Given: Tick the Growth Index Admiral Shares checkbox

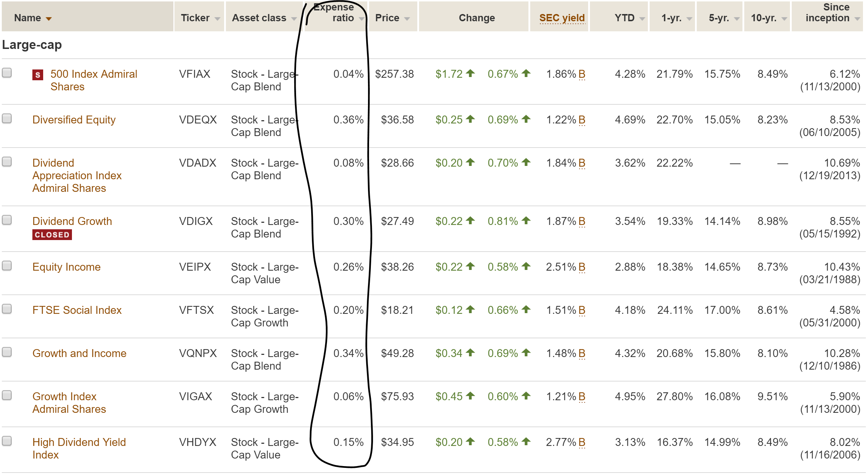Looking at the screenshot, I should [x=7, y=395].
